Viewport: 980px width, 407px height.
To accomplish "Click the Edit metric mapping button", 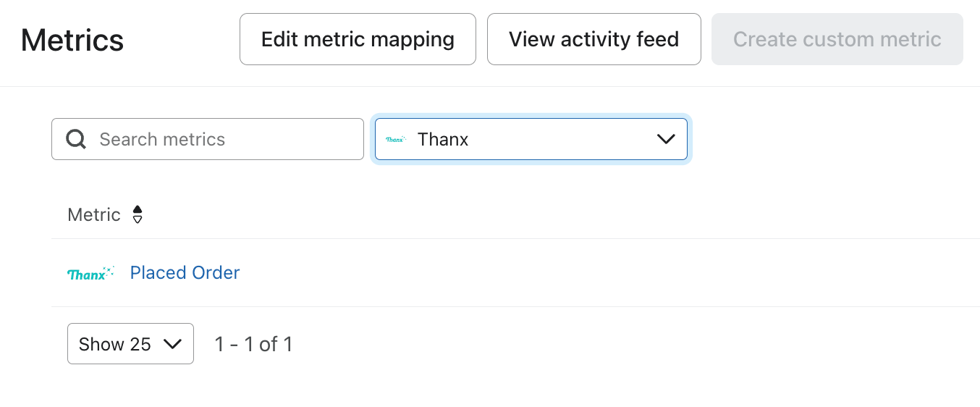I will coord(358,39).
